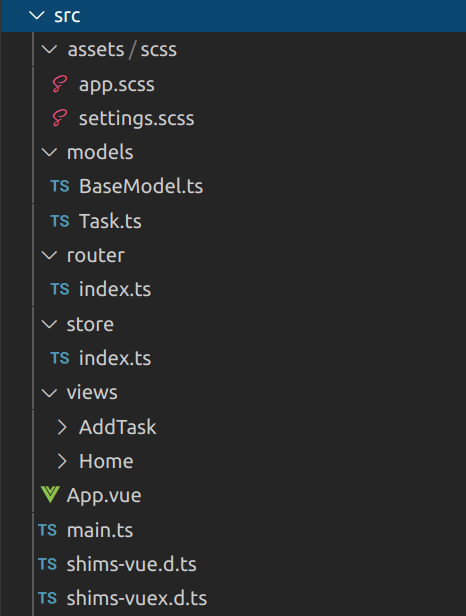The height and width of the screenshot is (616, 466).
Task: Select the store folder label
Action: pos(90,324)
